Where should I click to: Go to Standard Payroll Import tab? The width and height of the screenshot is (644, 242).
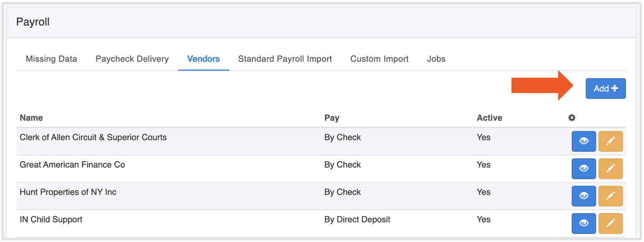pyautogui.click(x=285, y=59)
